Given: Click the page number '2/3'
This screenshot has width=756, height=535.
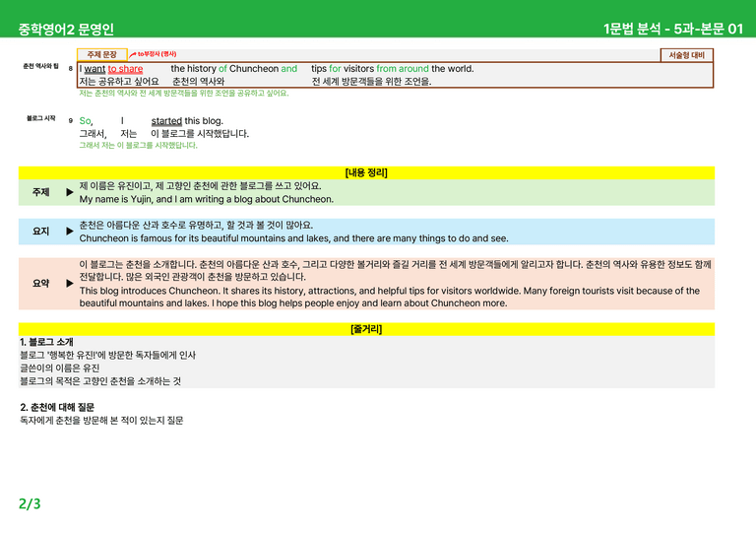Looking at the screenshot, I should [x=30, y=503].
